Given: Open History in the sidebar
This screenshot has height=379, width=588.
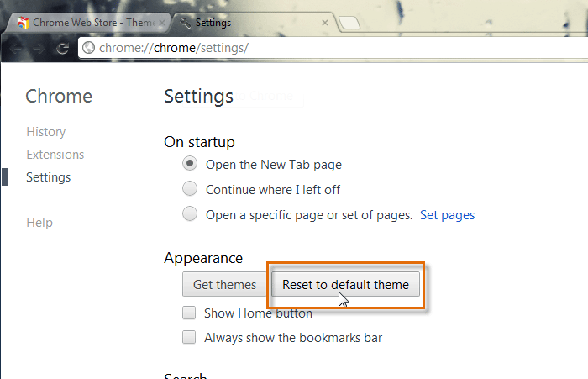Looking at the screenshot, I should 45,132.
